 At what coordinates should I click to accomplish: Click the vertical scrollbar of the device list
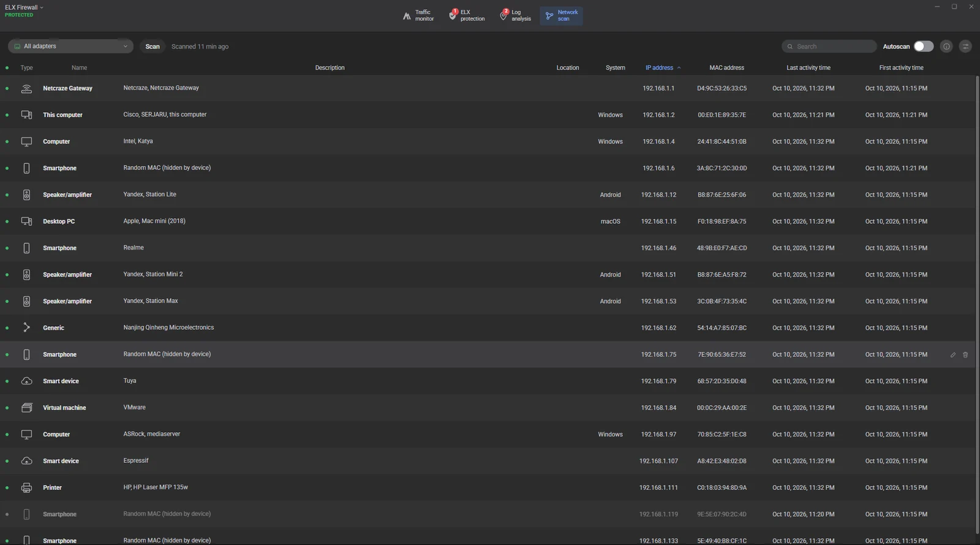pos(977,305)
